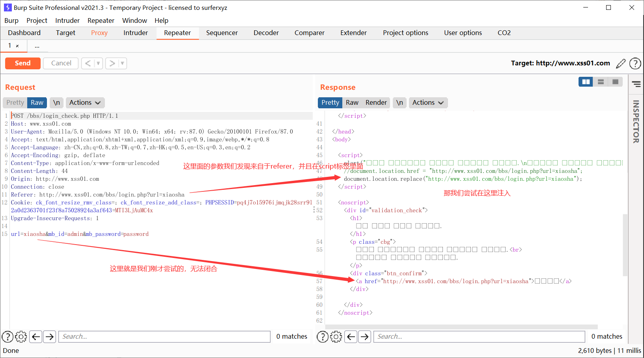Open the Intruder menu in menu bar
The image size is (644, 358).
pos(67,20)
